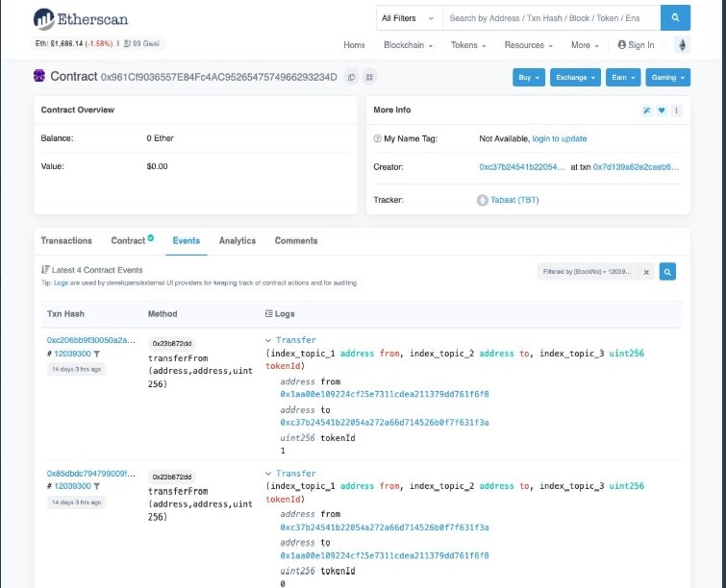
Task: Collapse the first Transfer log chevron
Action: 268,340
